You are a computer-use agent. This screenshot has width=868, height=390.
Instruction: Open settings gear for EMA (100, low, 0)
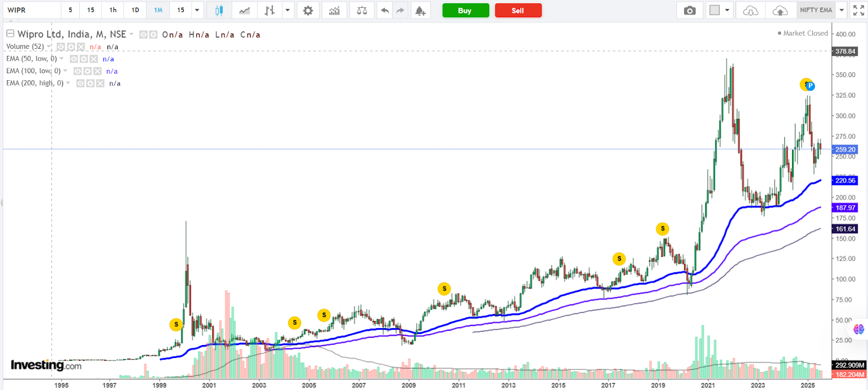(87, 71)
